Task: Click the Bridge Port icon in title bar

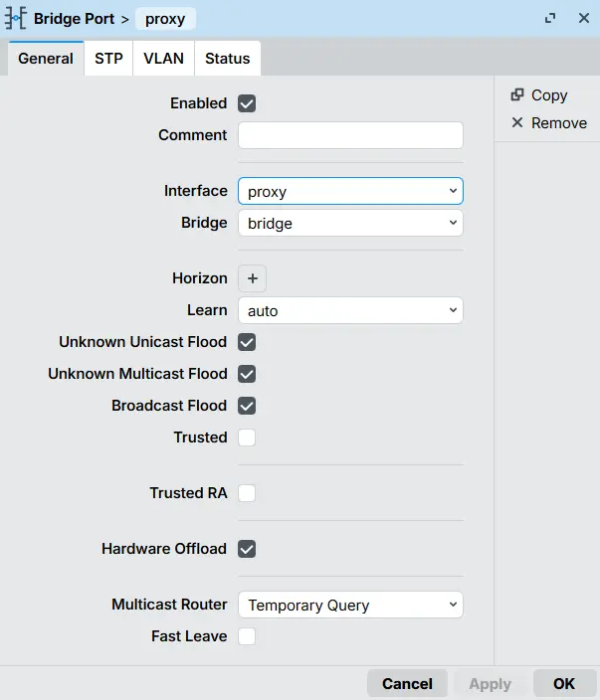Action: tap(15, 19)
